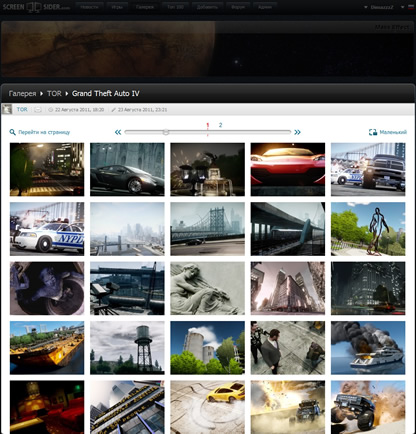Open TOR author profile link
416x434 pixels.
[22, 109]
